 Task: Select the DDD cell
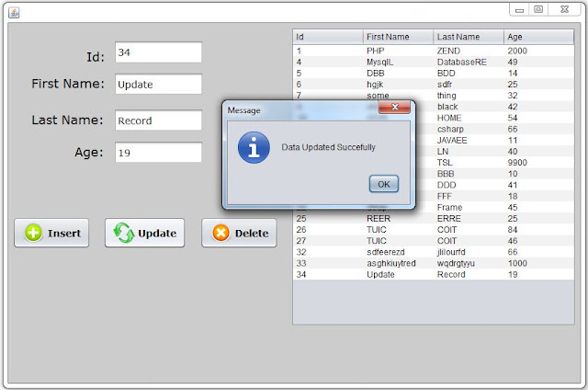(469, 185)
